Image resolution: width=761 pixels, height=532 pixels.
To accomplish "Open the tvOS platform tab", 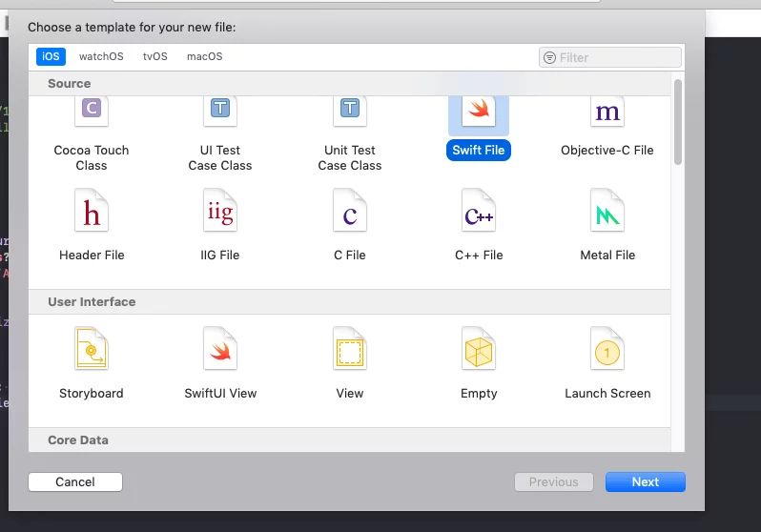I will (x=155, y=56).
